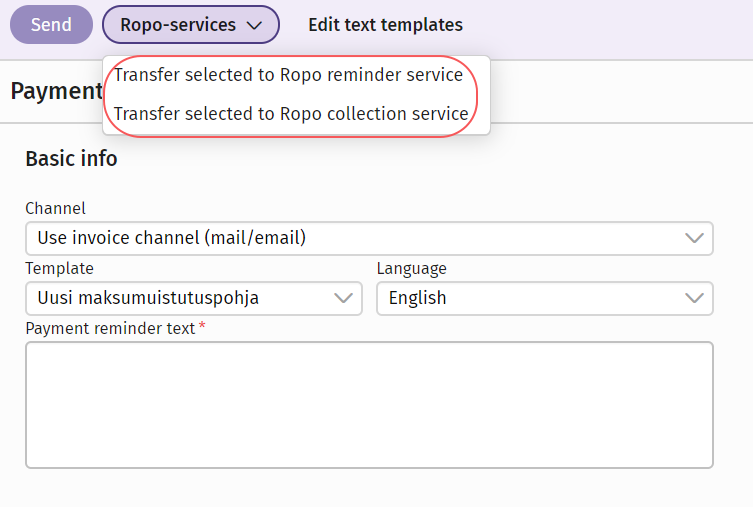Click the Channel field label

55,208
